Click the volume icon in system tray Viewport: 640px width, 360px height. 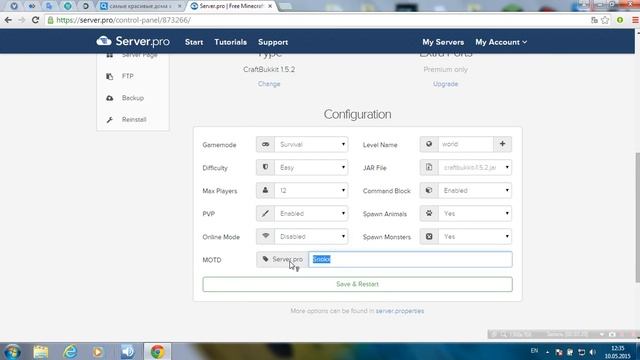tap(593, 352)
